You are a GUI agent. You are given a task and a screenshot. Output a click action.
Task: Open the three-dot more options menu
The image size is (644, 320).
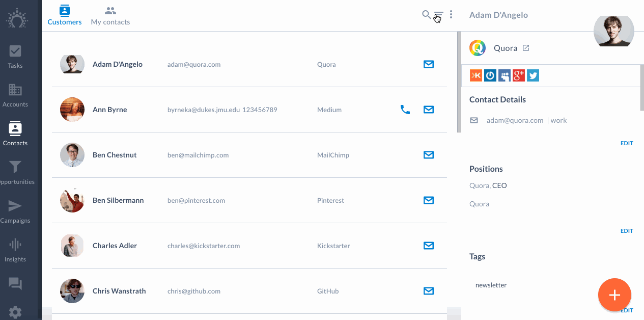(451, 15)
